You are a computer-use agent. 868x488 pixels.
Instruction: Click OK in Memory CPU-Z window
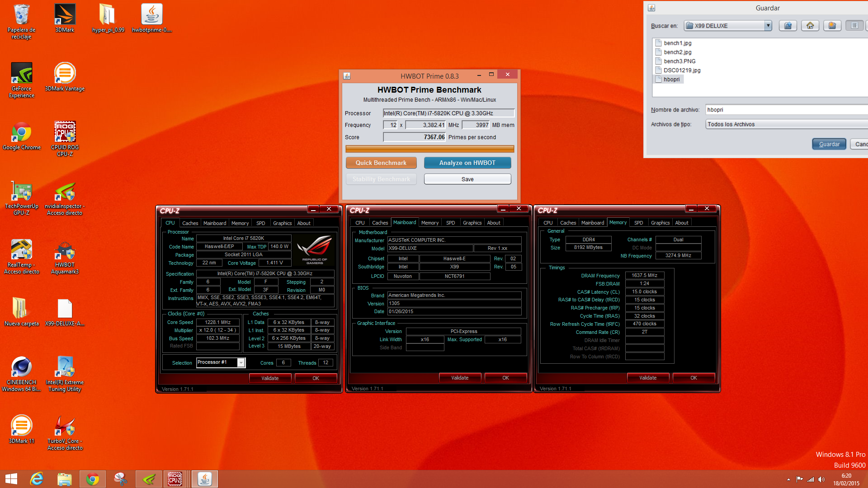(x=693, y=378)
